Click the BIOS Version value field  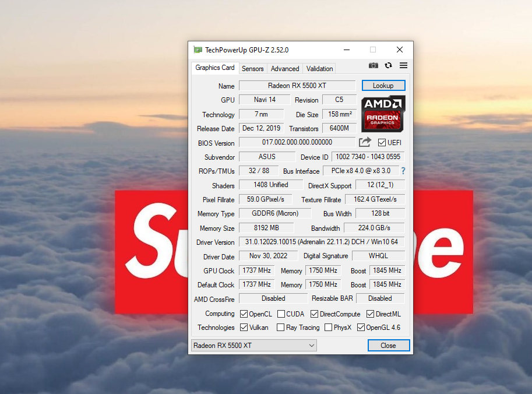[x=297, y=142]
